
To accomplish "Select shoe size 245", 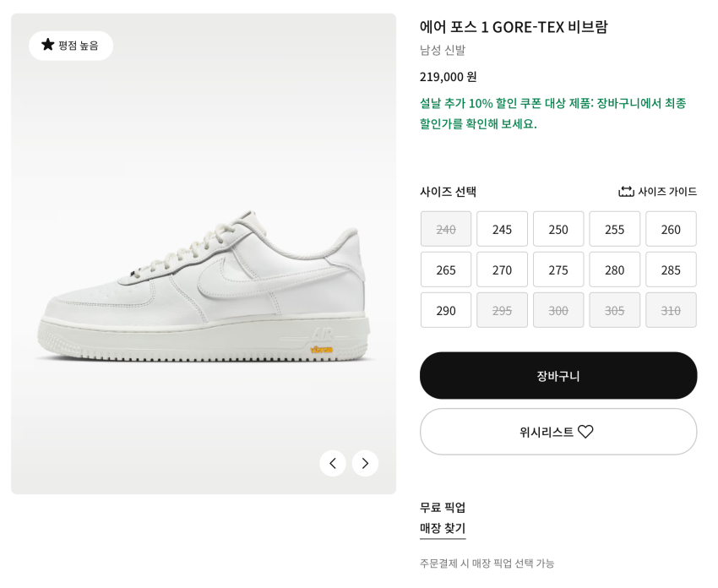I will click(x=502, y=229).
